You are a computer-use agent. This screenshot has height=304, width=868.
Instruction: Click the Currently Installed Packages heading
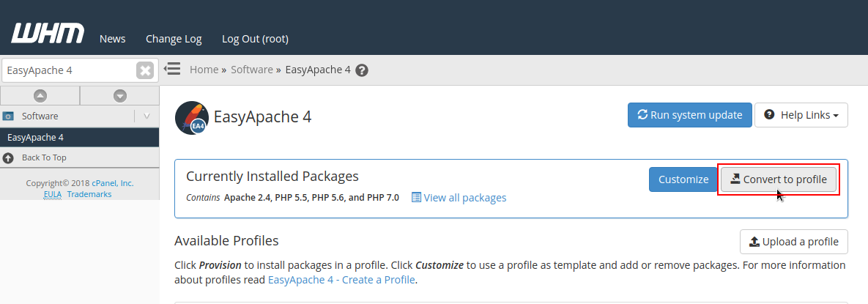click(x=272, y=176)
